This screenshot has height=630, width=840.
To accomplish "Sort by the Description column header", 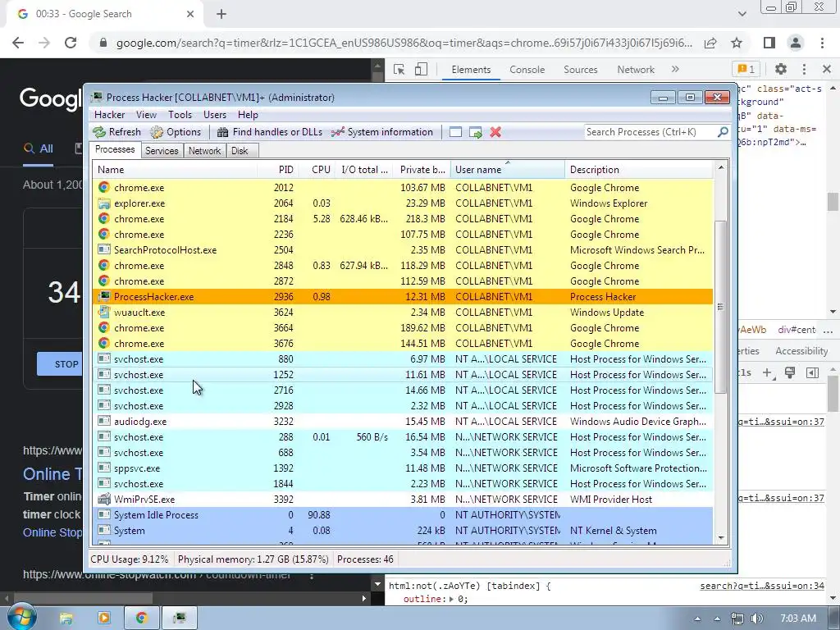I will pos(638,170).
